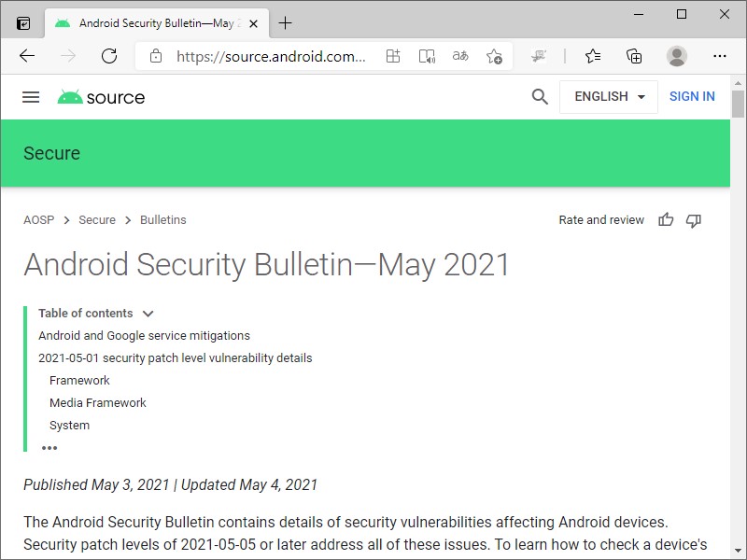Open a new browser tab
Image resolution: width=747 pixels, height=560 pixels.
click(x=286, y=23)
